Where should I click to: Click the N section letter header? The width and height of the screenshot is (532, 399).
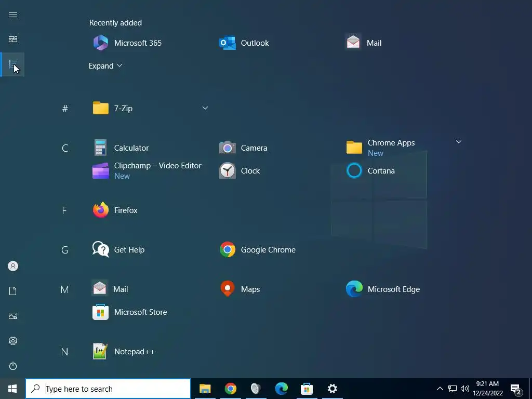point(64,352)
